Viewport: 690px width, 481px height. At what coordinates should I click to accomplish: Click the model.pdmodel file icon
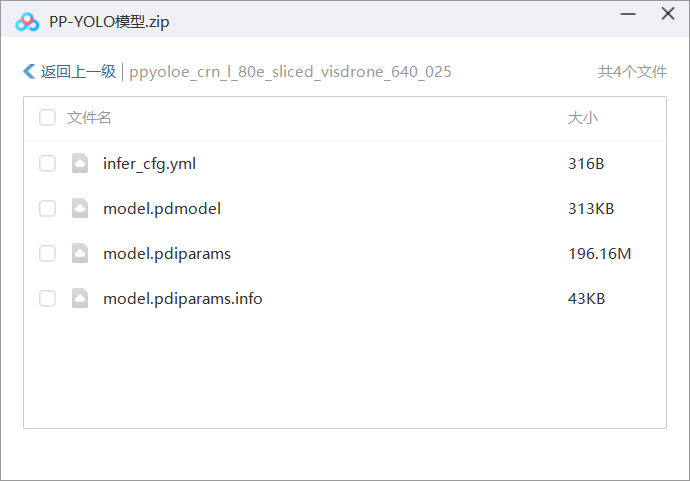pyautogui.click(x=80, y=208)
